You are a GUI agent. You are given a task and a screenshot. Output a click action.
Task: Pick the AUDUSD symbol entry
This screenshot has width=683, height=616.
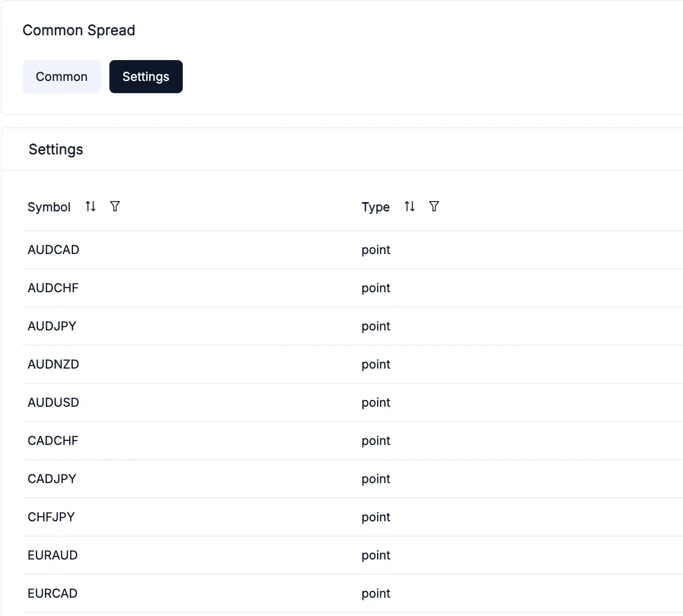pyautogui.click(x=53, y=403)
